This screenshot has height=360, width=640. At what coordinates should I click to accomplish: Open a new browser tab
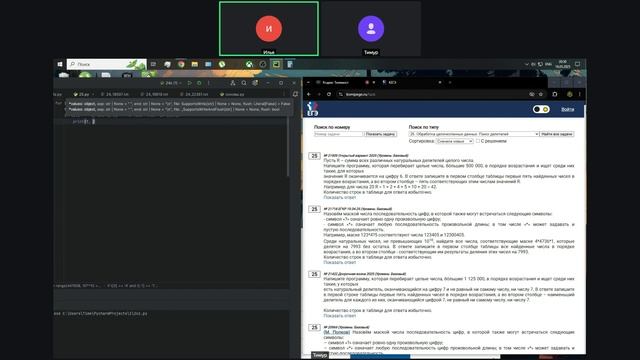(450, 82)
